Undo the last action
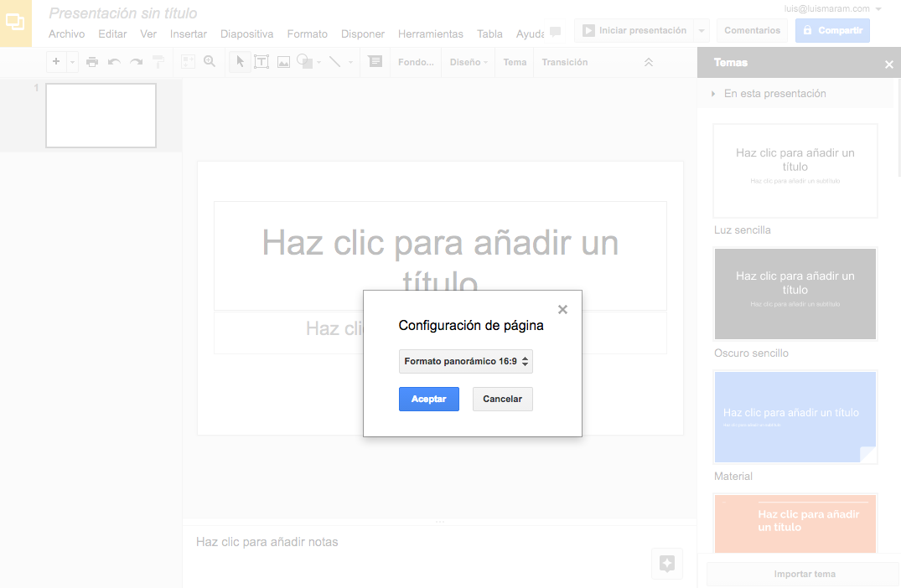 (x=113, y=61)
